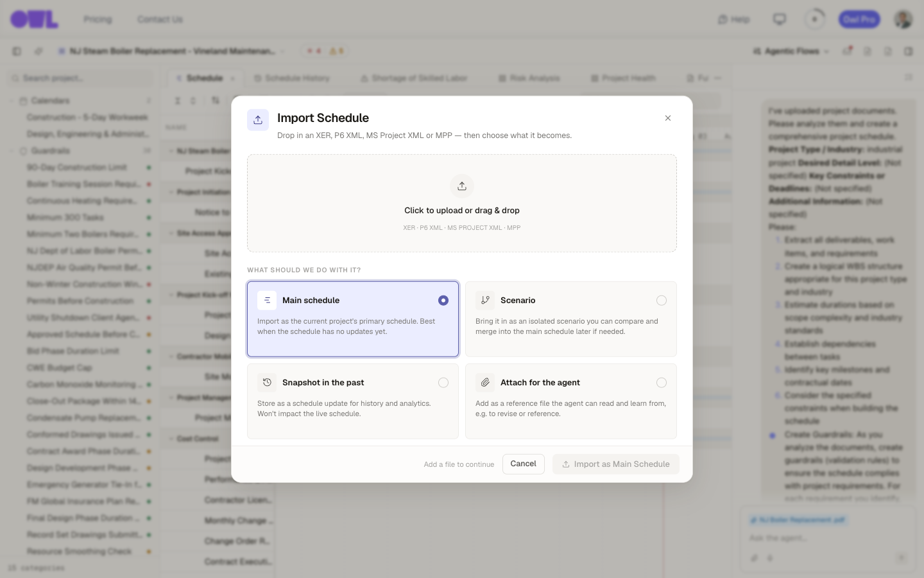Click the upload arrow icon in drop zone
This screenshot has width=924, height=578.
pyautogui.click(x=462, y=186)
